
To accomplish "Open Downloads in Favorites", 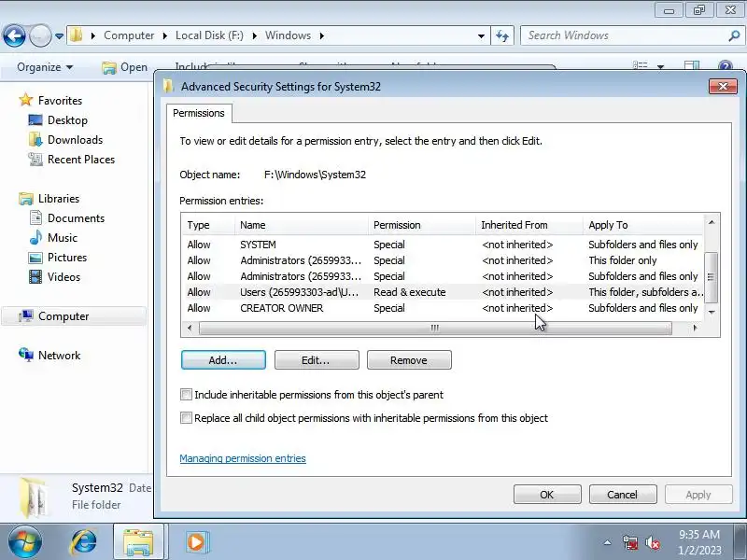I will [76, 139].
